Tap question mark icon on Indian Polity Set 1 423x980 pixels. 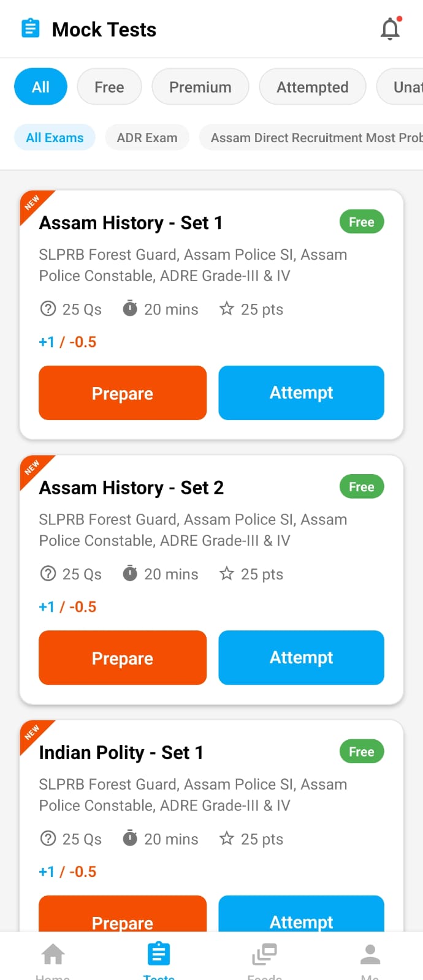[x=48, y=839]
